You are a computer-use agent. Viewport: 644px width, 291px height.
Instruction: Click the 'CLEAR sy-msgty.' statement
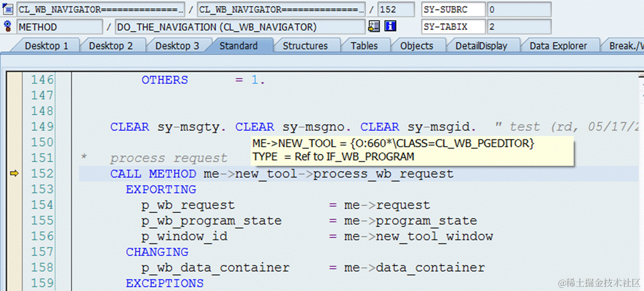(x=168, y=127)
